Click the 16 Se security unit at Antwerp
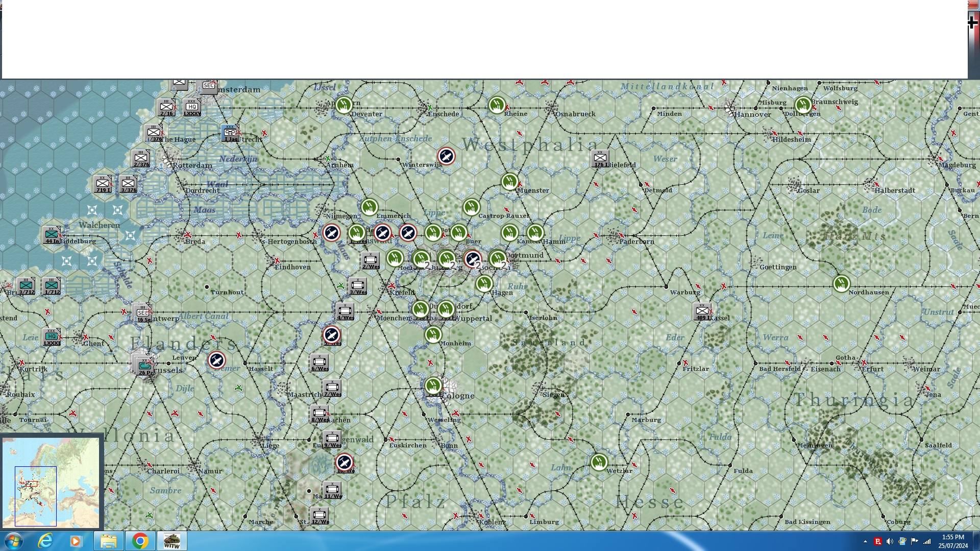The width and height of the screenshot is (980, 551). pos(143,313)
